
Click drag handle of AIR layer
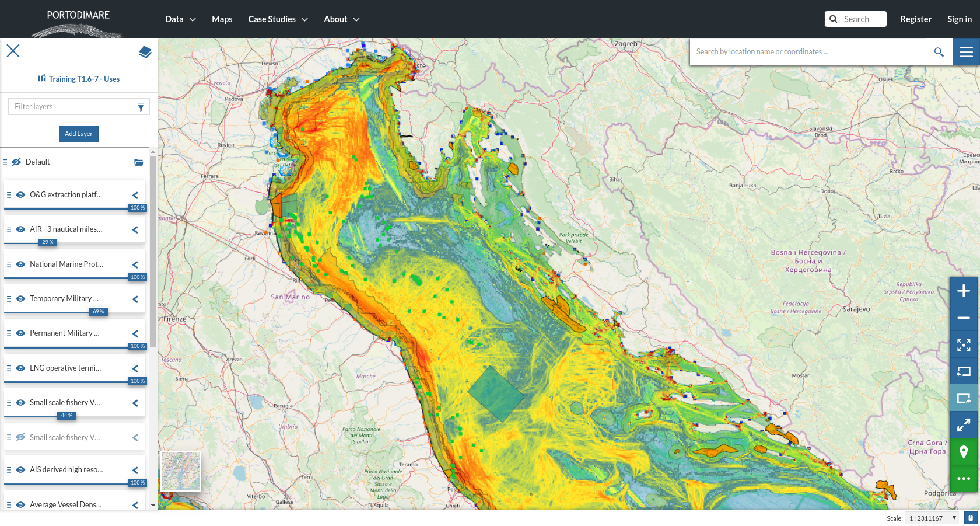[x=9, y=229]
